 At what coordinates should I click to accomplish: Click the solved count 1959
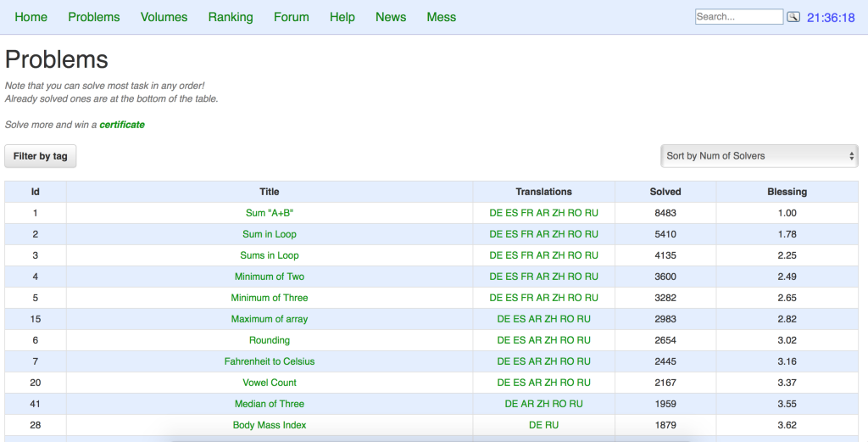point(665,404)
